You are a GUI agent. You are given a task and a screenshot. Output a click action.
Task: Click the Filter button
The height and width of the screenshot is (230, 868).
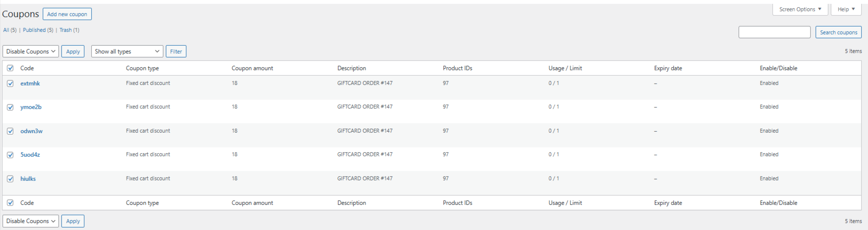tap(176, 52)
